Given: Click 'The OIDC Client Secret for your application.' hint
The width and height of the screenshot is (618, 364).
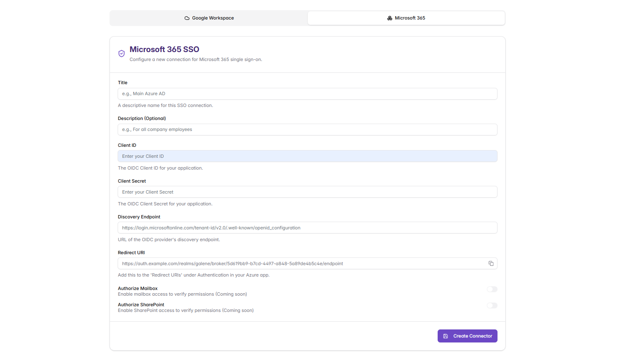Looking at the screenshot, I should click(165, 204).
